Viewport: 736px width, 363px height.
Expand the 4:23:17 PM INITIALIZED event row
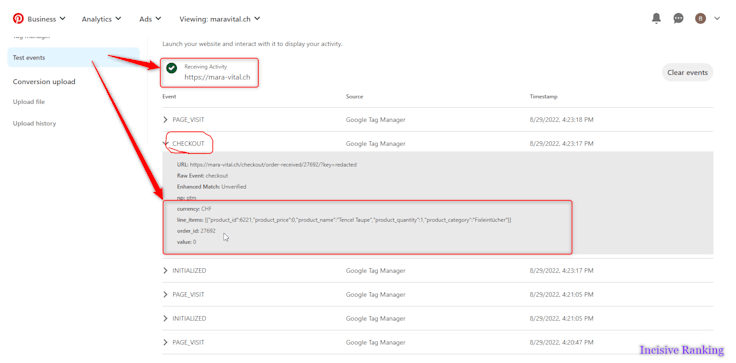pos(437,270)
